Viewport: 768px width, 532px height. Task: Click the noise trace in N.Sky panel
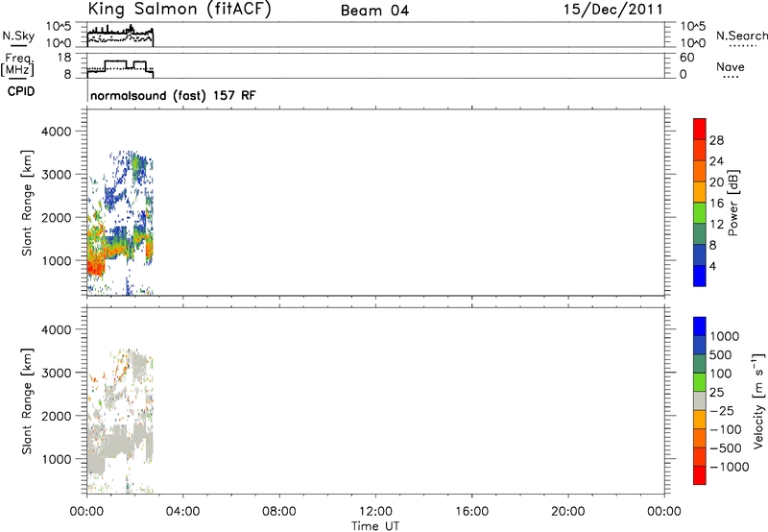(x=121, y=35)
